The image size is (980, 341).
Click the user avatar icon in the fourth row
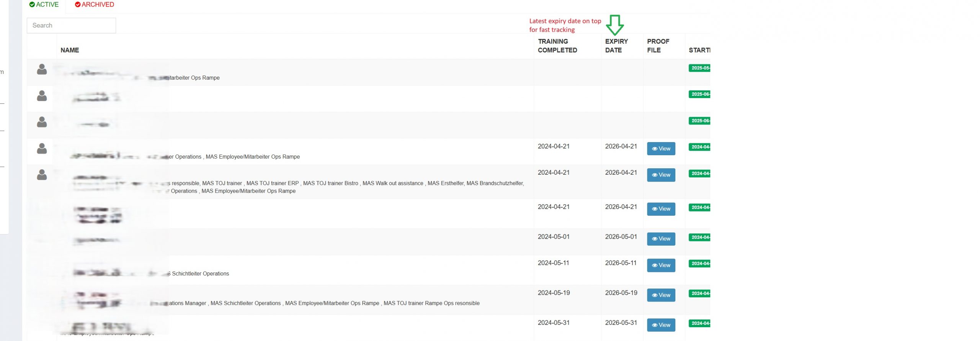tap(42, 149)
